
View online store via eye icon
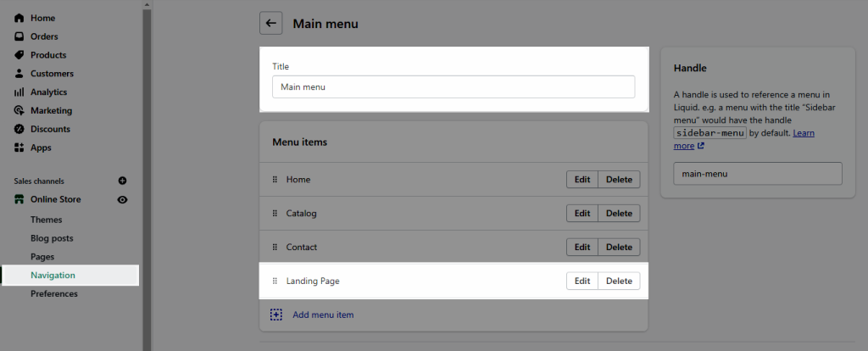(x=122, y=199)
